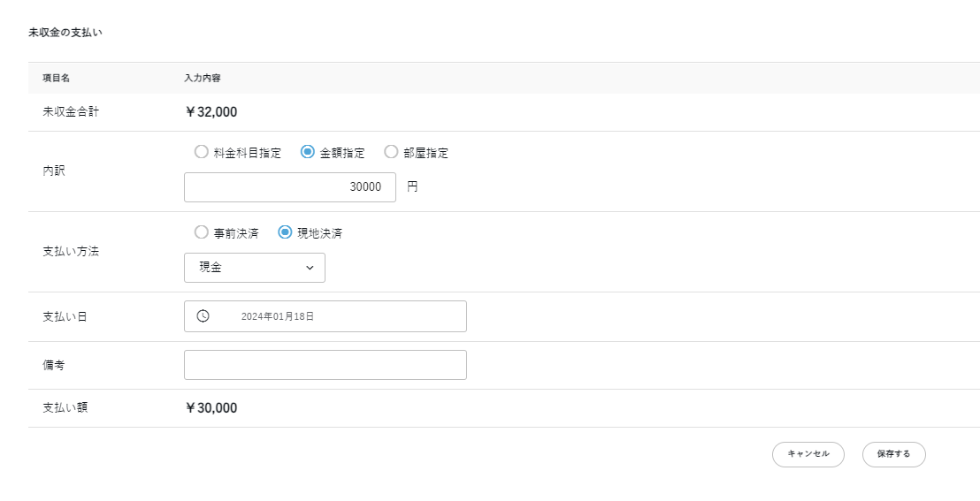Select 事前決済 as payment timing

click(202, 233)
